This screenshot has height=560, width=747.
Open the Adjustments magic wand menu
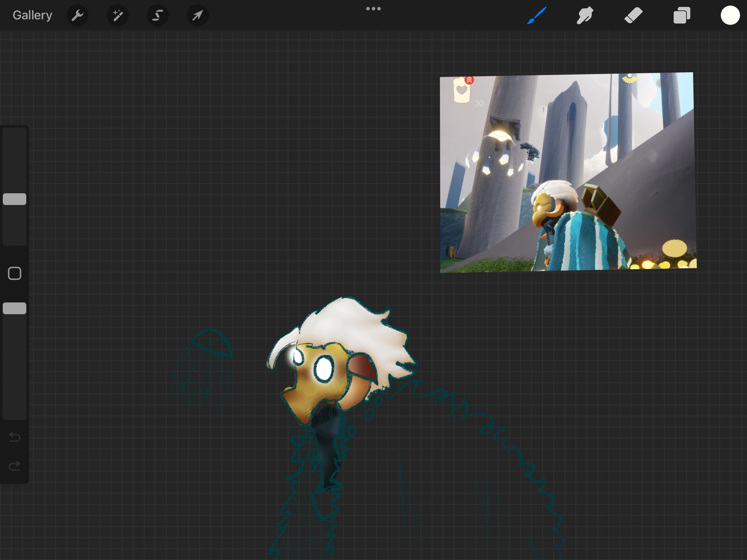[118, 15]
